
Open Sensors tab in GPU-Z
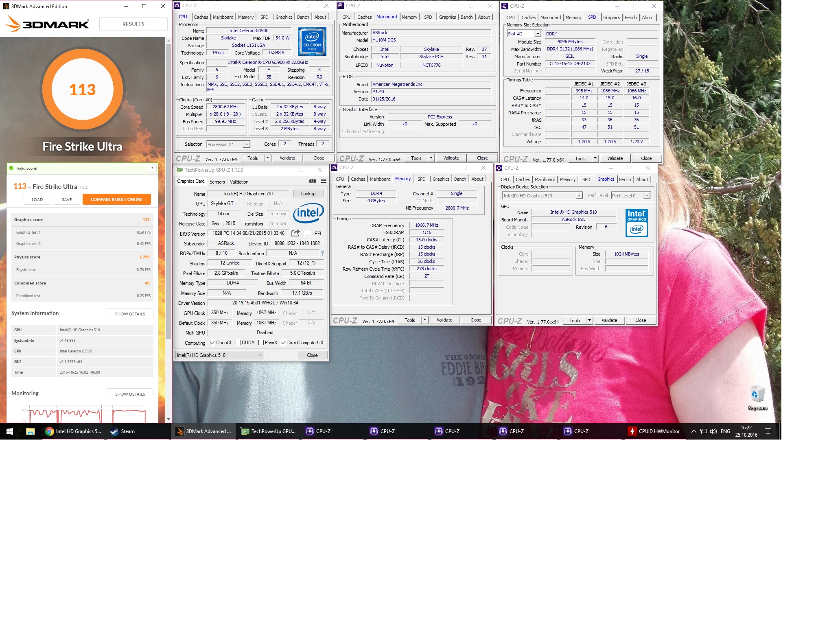coord(217,182)
